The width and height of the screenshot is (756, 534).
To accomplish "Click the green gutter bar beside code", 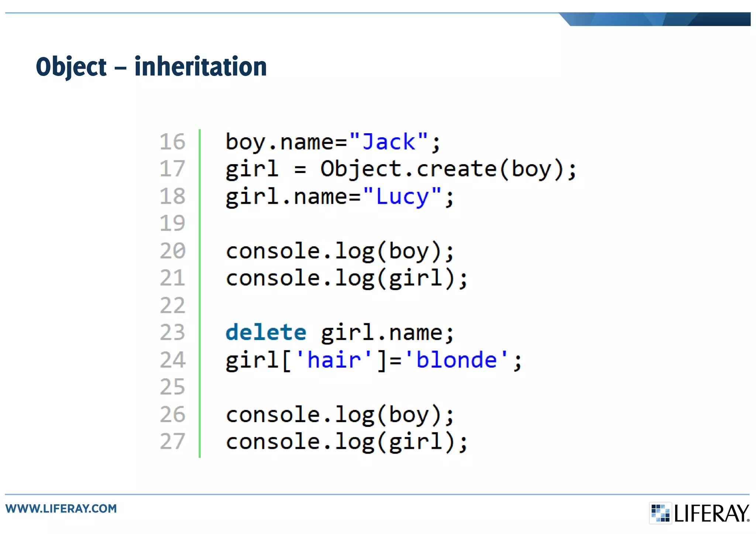I will click(x=200, y=293).
